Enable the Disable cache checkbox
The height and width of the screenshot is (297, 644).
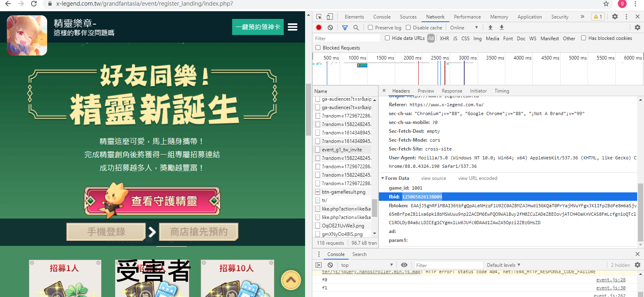pyautogui.click(x=408, y=27)
